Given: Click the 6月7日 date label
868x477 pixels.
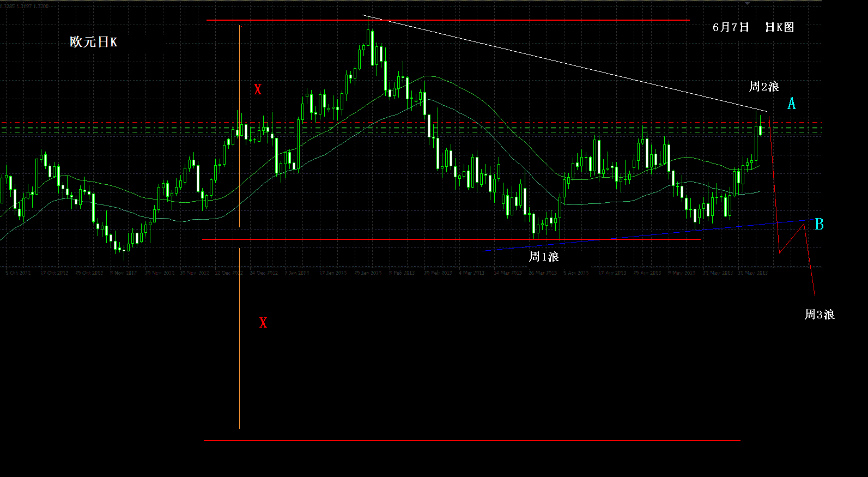Looking at the screenshot, I should 731,27.
